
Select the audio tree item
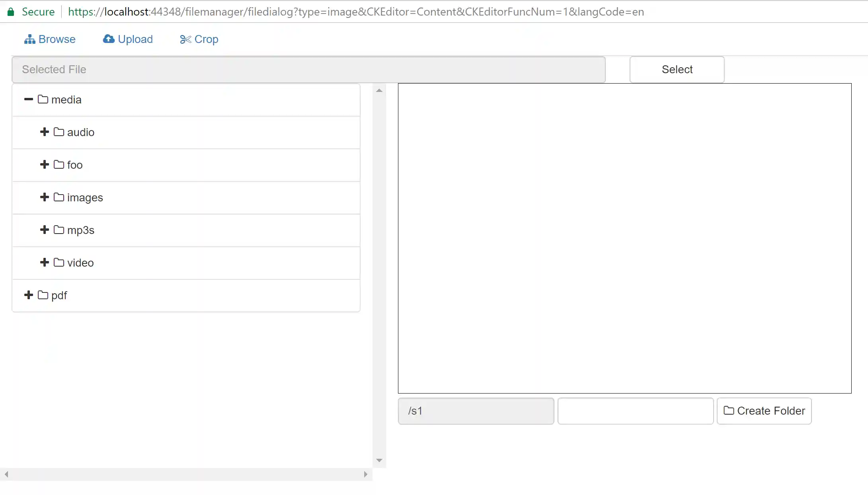[x=80, y=132]
